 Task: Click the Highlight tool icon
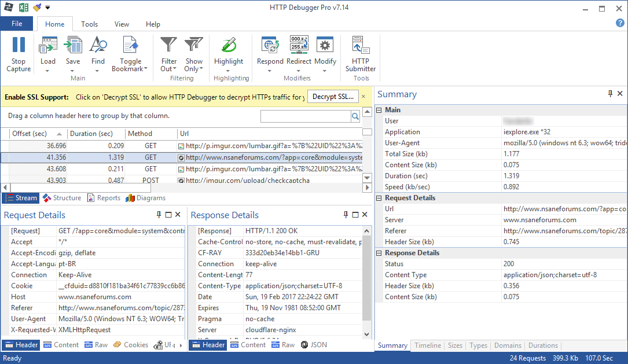point(229,45)
